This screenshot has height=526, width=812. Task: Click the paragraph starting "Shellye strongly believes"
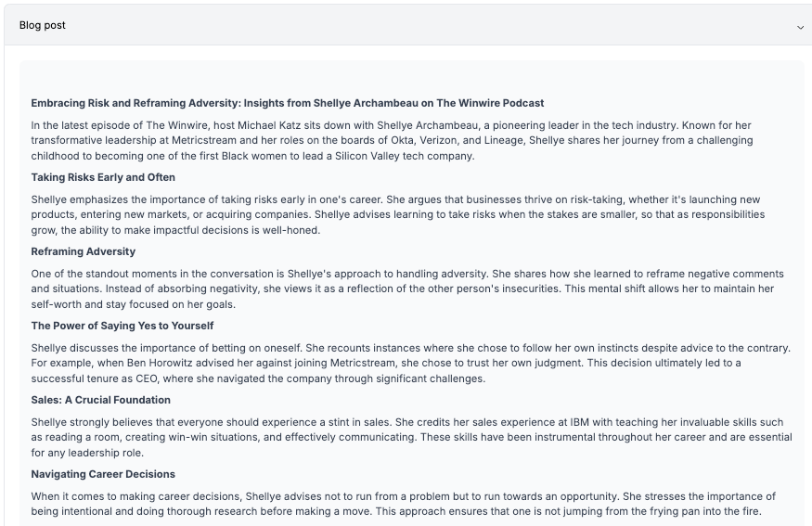click(x=412, y=437)
